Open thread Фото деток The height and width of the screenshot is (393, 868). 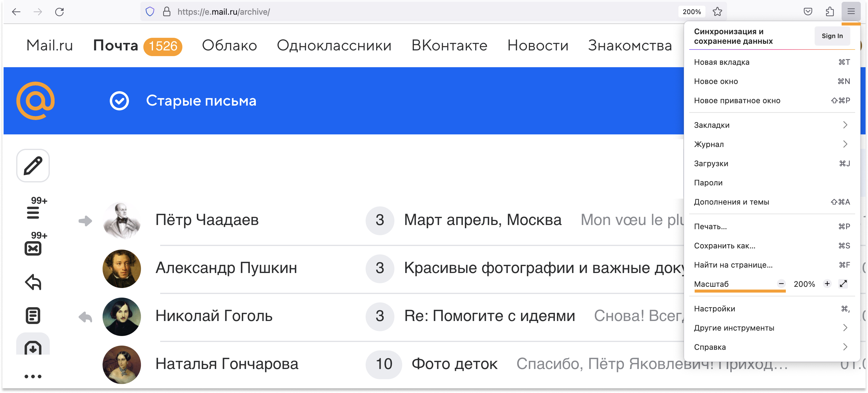(454, 364)
